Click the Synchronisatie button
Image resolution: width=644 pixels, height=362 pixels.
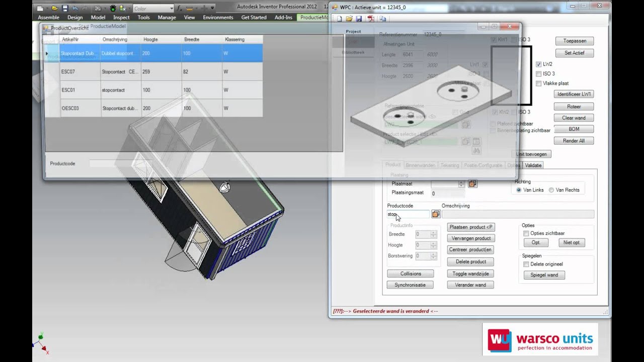coord(411,285)
